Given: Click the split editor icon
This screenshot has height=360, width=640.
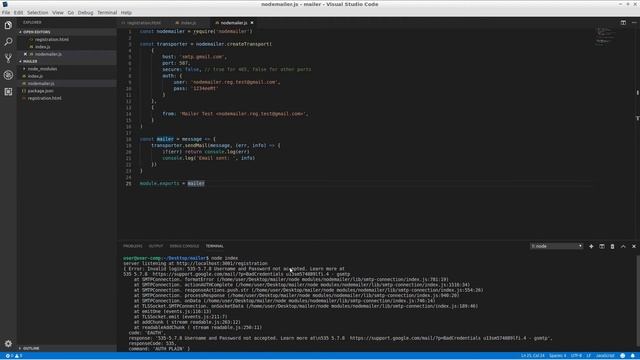Looking at the screenshot, I should pyautogui.click(x=623, y=23).
